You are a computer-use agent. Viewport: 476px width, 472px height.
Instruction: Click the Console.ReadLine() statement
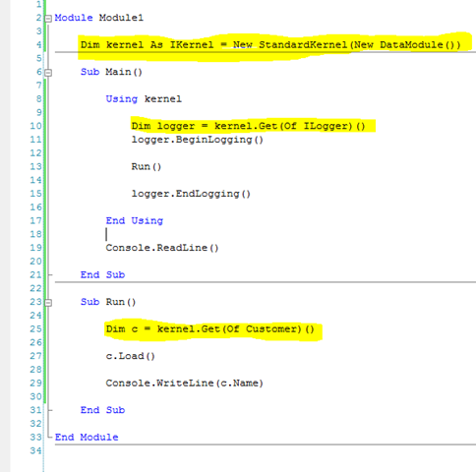pos(162,248)
